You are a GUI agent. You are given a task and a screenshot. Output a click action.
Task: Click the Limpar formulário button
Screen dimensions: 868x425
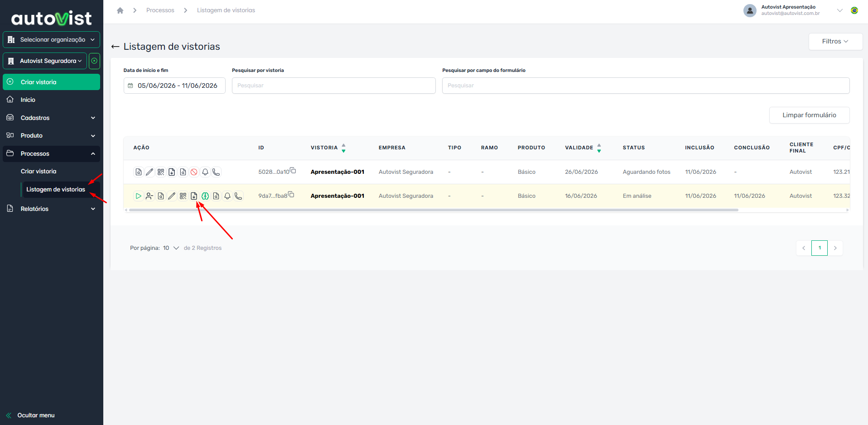click(x=809, y=115)
